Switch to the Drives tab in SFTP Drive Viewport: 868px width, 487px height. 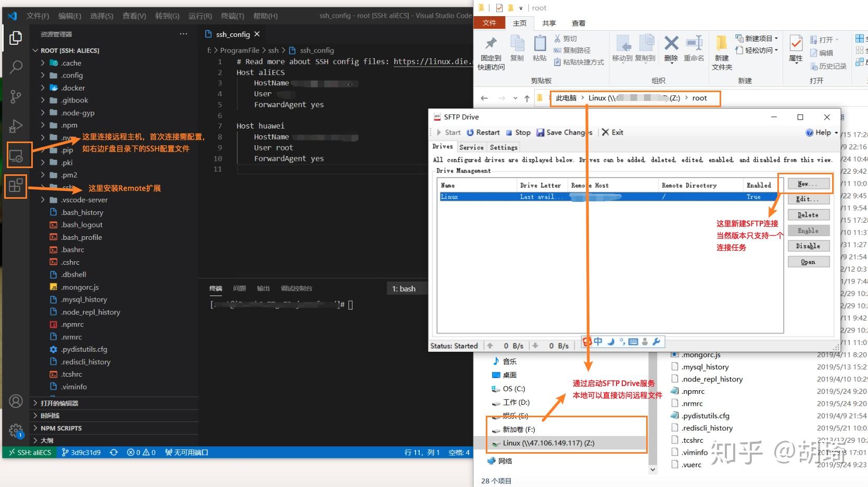pos(443,147)
